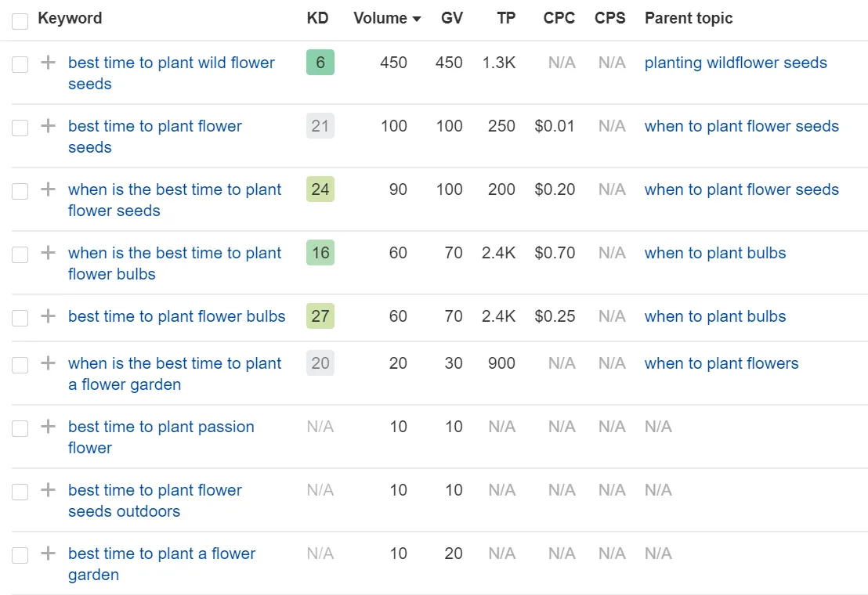
Task: Click the KD column header
Action: point(317,18)
